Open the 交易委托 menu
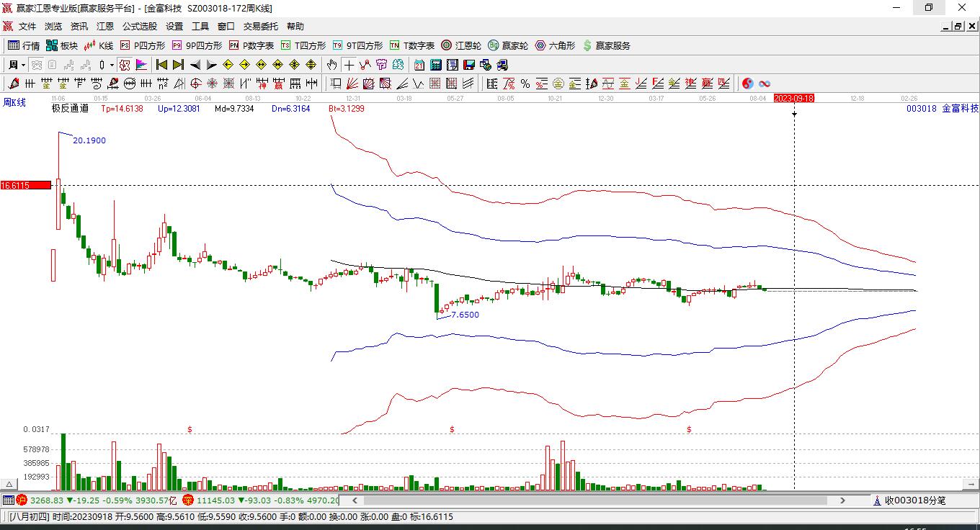This screenshot has width=980, height=530. pos(260,26)
